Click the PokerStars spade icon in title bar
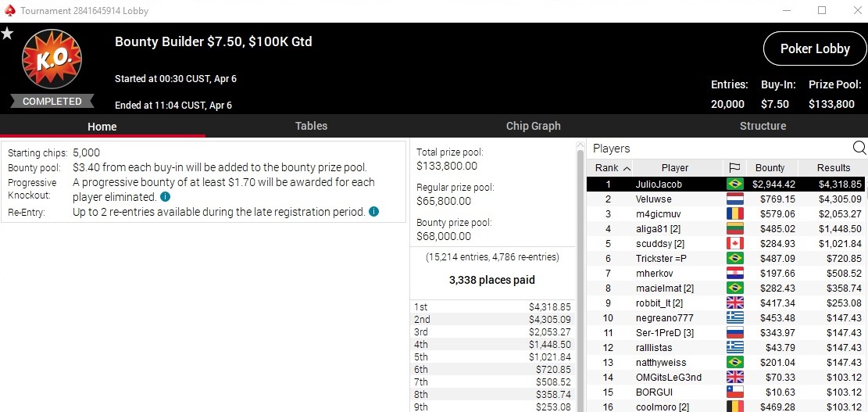The image size is (868, 412). coord(9,11)
